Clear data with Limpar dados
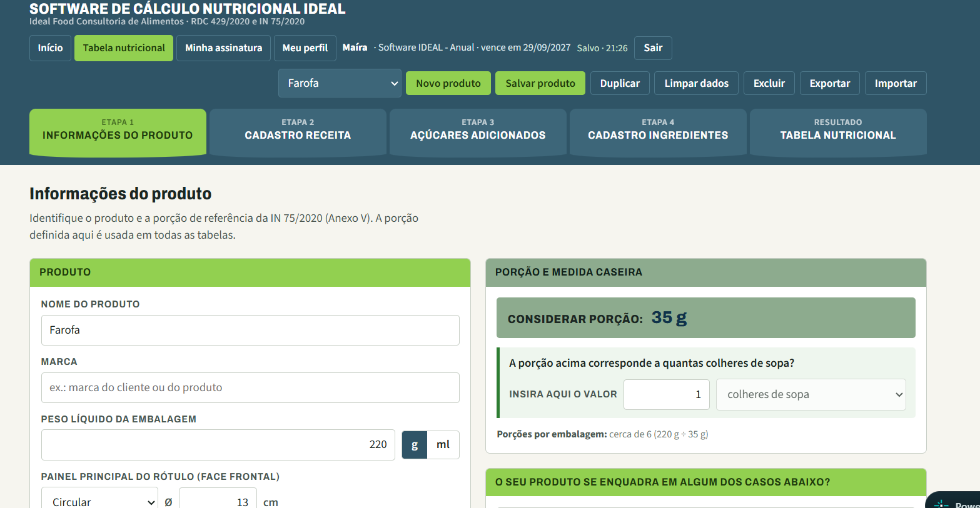The image size is (980, 508). click(x=696, y=83)
